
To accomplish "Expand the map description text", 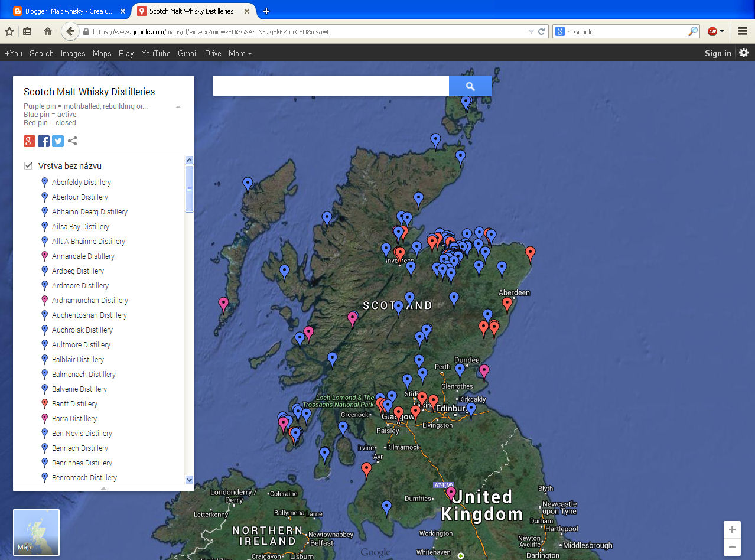I will click(178, 107).
